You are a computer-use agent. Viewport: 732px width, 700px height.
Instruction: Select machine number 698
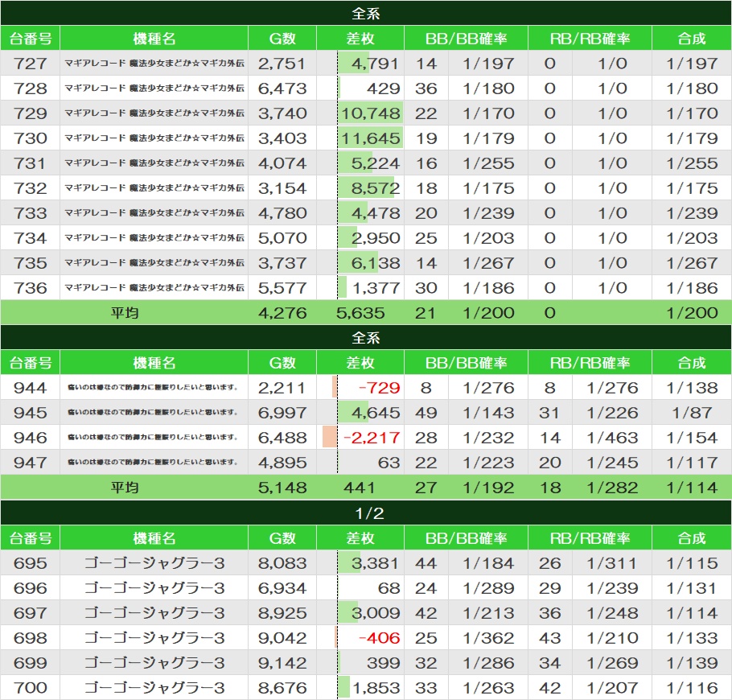click(31, 638)
